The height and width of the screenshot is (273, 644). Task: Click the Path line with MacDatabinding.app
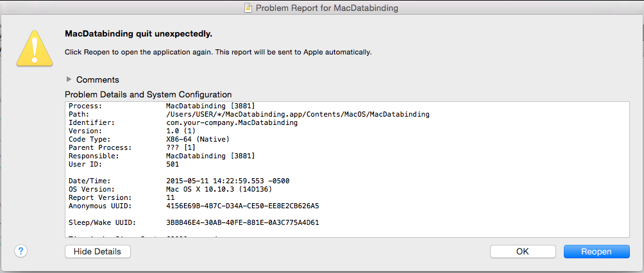coord(298,114)
